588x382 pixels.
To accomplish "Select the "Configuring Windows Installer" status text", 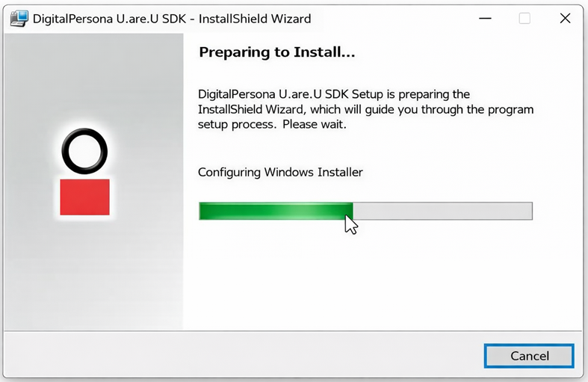I will point(280,172).
